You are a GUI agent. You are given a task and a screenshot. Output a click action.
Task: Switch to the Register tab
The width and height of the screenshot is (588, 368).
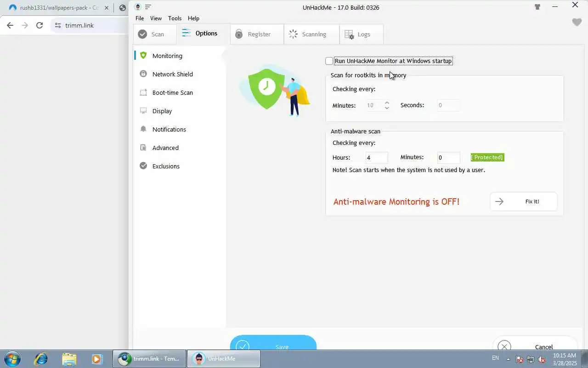[x=257, y=34]
